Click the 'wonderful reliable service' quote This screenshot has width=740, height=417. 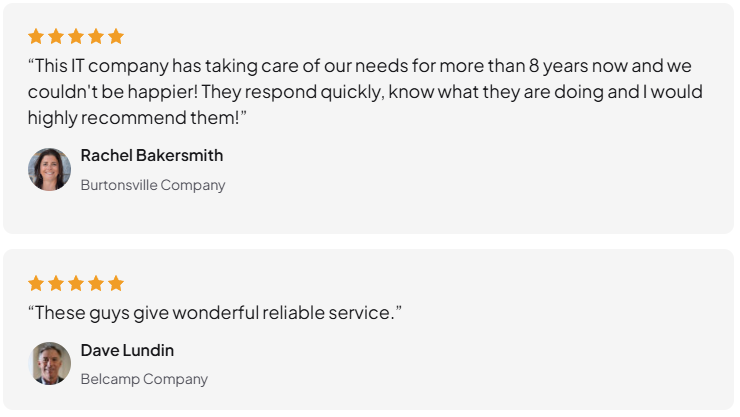(215, 313)
